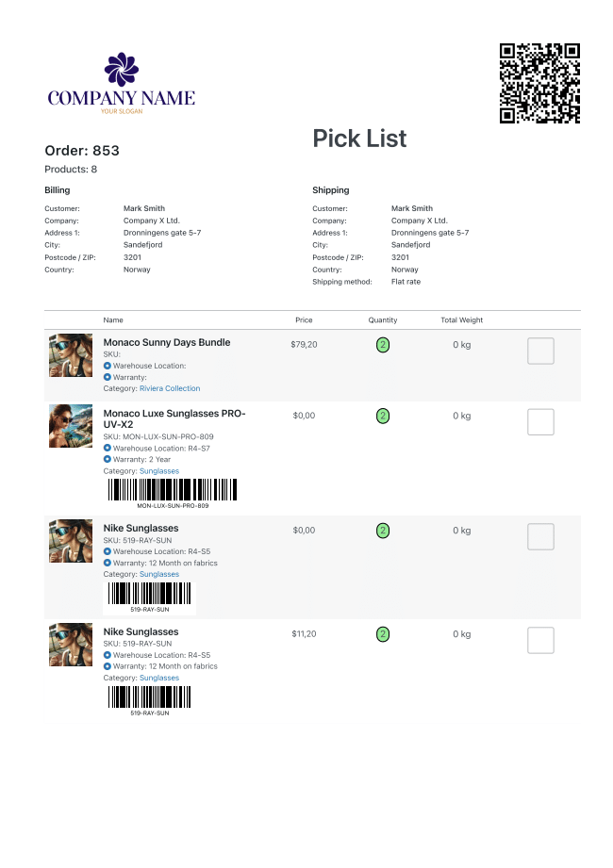Click green quantity badge for the $11,20 Nike Sunglasses
The image size is (613, 868).
pos(383,634)
